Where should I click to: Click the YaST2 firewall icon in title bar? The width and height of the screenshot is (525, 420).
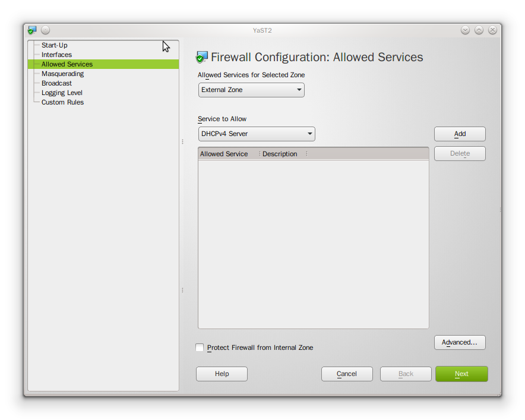(32, 30)
